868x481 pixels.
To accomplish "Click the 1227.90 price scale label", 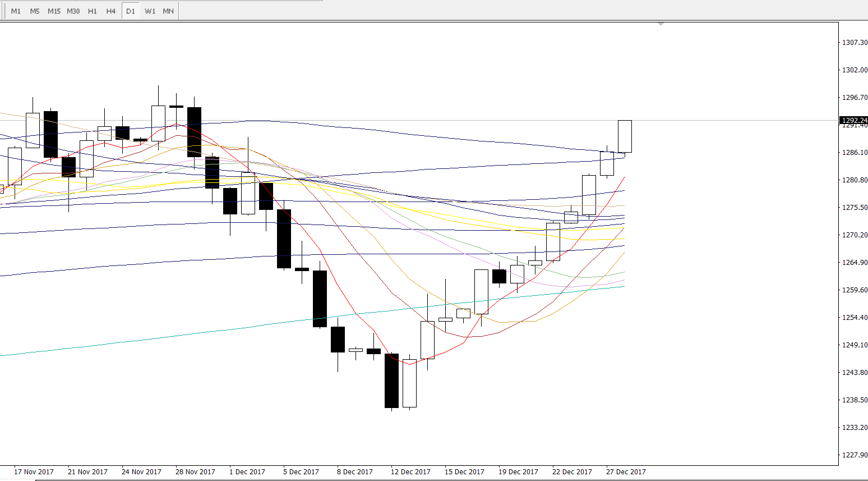I will 855,455.
